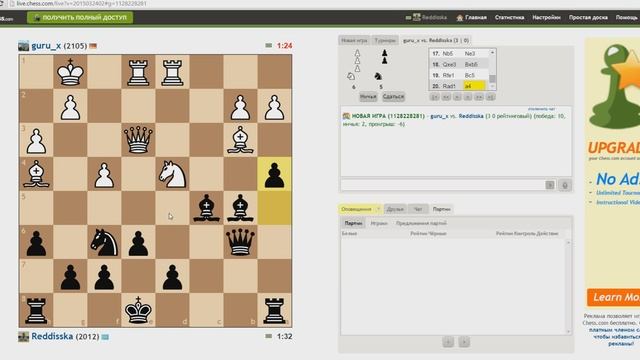Open guru_x player name link above the board
The image size is (640, 360).
[x=46, y=46]
